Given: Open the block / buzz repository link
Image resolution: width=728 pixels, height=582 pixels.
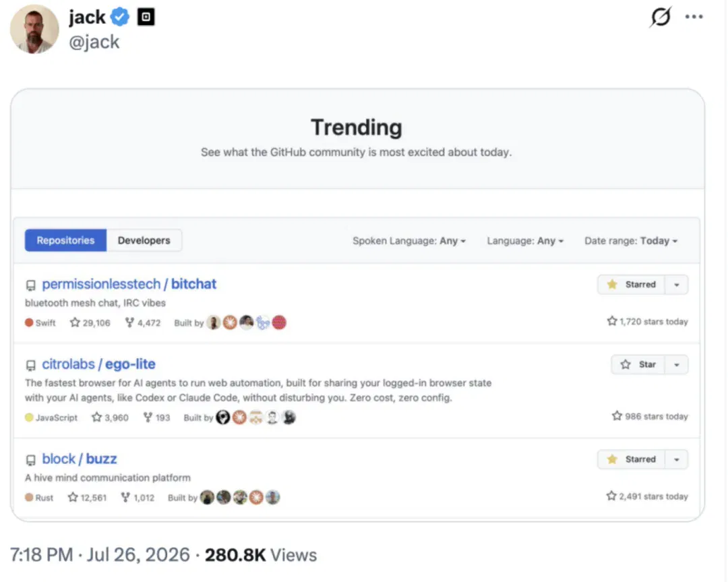Looking at the screenshot, I should [x=80, y=459].
